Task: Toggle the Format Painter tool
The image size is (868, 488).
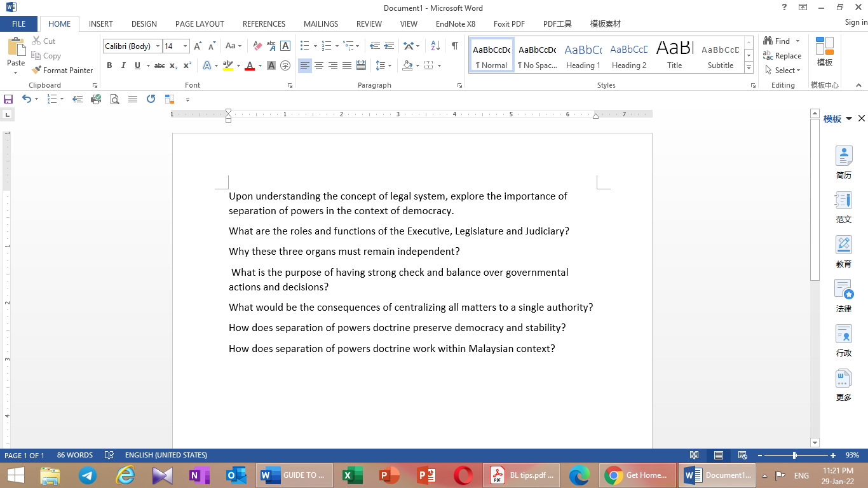Action: coord(62,70)
